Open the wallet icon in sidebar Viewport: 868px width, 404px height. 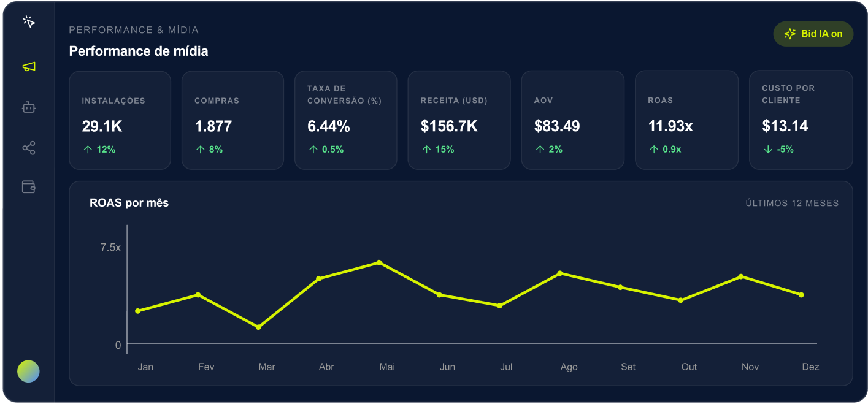tap(29, 187)
